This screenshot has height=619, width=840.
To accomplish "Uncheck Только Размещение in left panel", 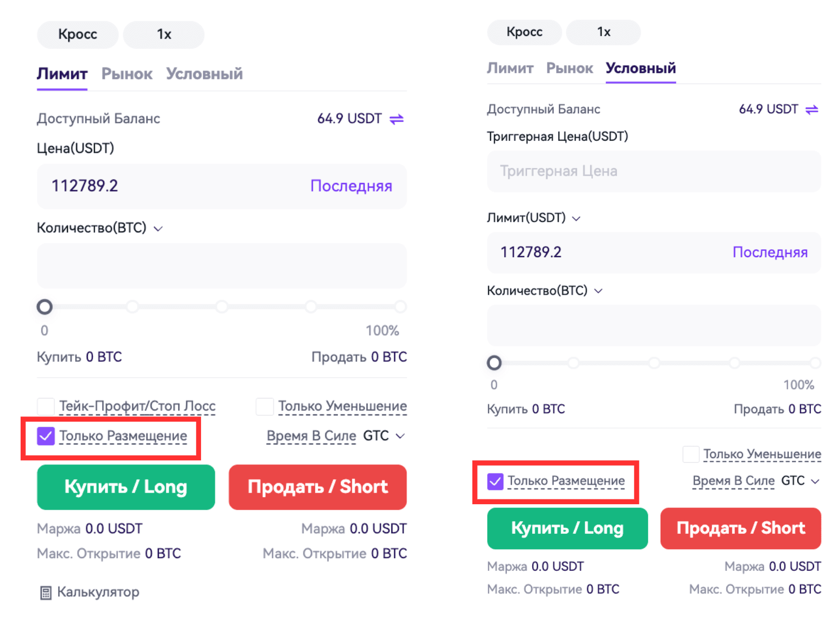I will point(46,436).
